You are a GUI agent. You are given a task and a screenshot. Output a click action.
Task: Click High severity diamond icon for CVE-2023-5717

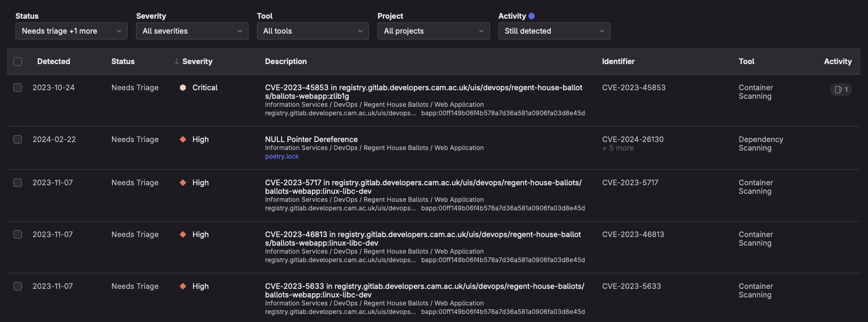point(183,183)
